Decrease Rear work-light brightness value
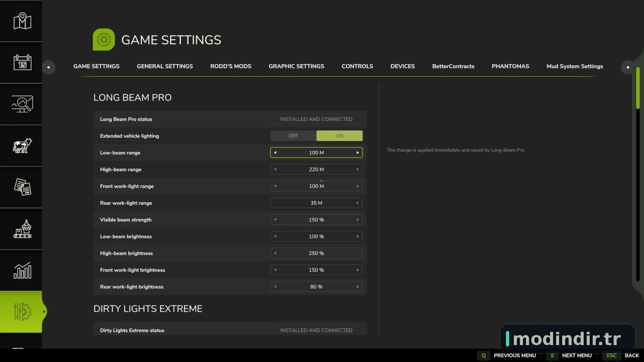 (x=275, y=287)
